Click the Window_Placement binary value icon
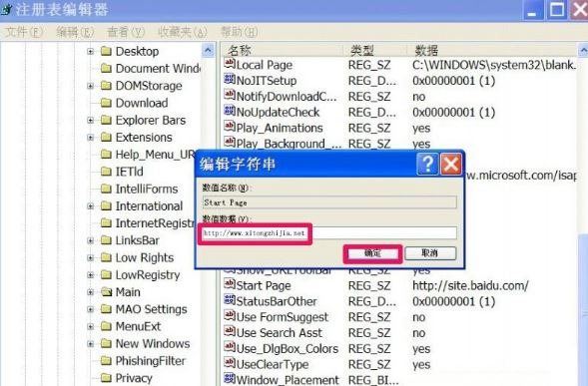The height and width of the screenshot is (386, 588). coord(230,378)
